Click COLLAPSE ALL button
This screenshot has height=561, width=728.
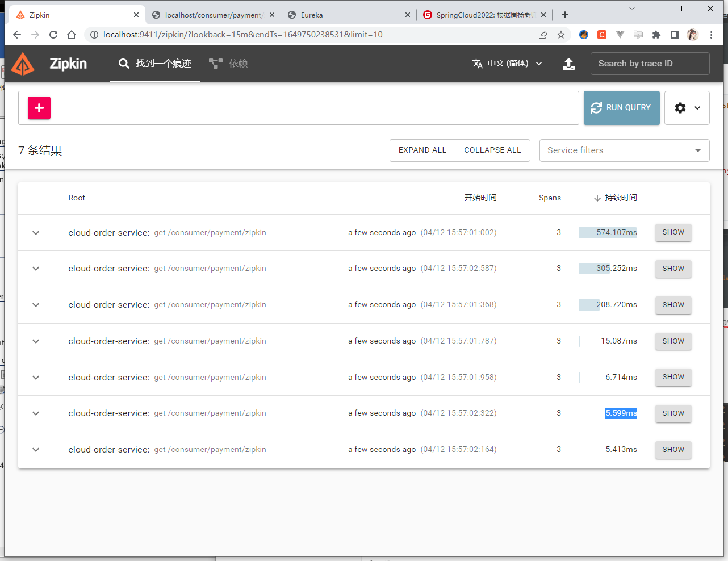click(x=492, y=150)
